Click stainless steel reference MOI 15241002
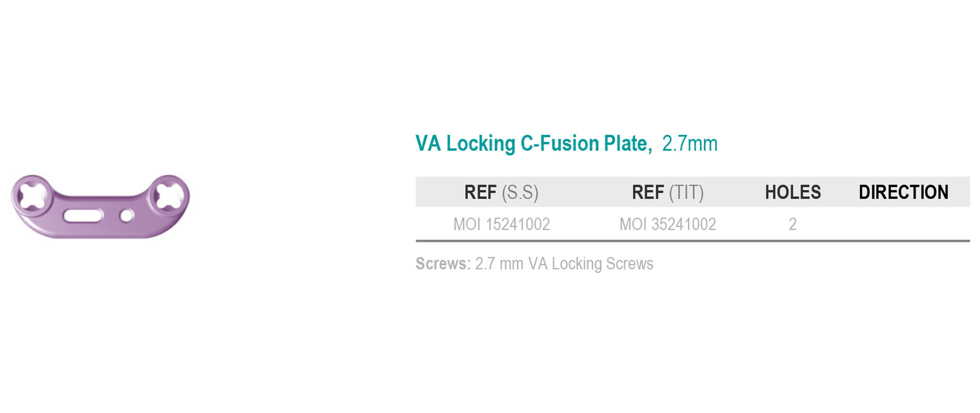The height and width of the screenshot is (413, 980). pyautogui.click(x=501, y=224)
